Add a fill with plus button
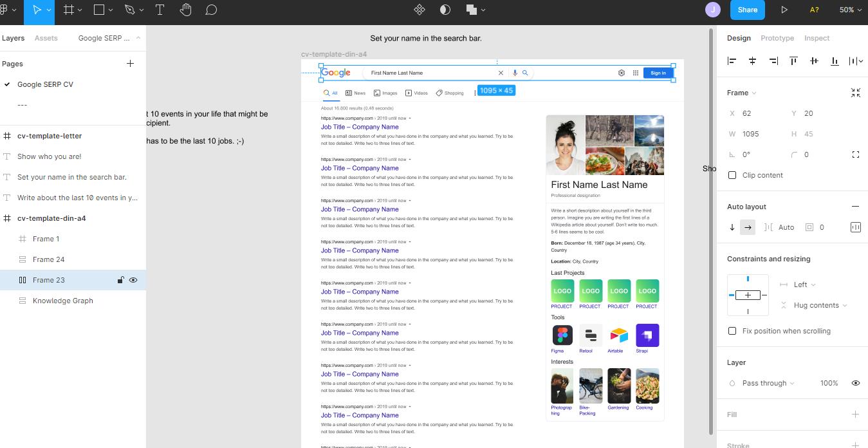This screenshot has height=448, width=868. click(855, 415)
